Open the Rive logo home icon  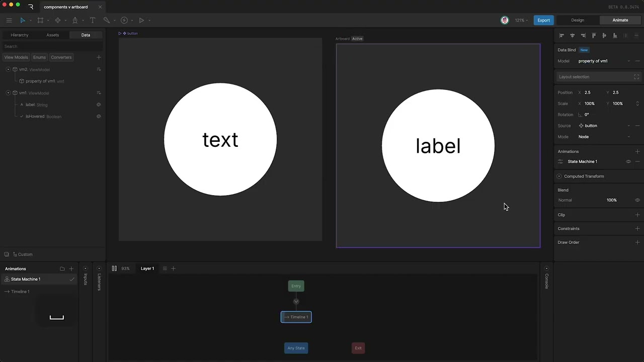pos(31,7)
